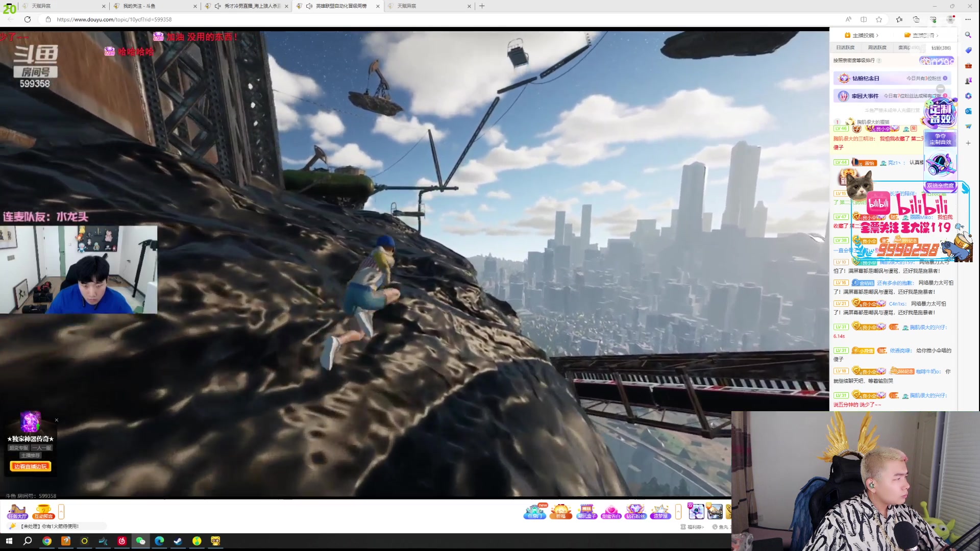The width and height of the screenshot is (980, 551).
Task: Open the Edge sidebar search icon
Action: [x=968, y=35]
